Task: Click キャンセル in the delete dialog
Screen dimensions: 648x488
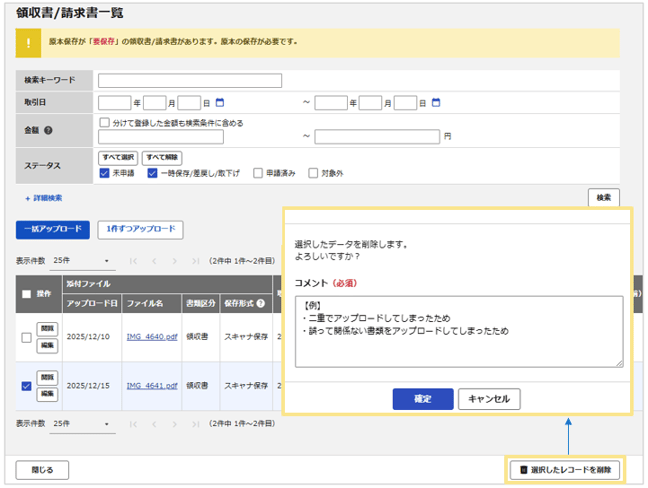Action: pyautogui.click(x=489, y=399)
